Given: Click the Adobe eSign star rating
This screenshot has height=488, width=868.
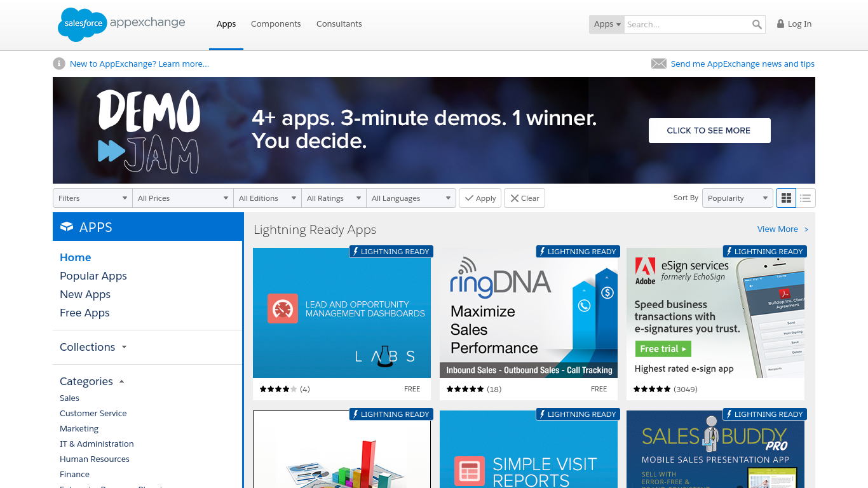Looking at the screenshot, I should [x=652, y=389].
